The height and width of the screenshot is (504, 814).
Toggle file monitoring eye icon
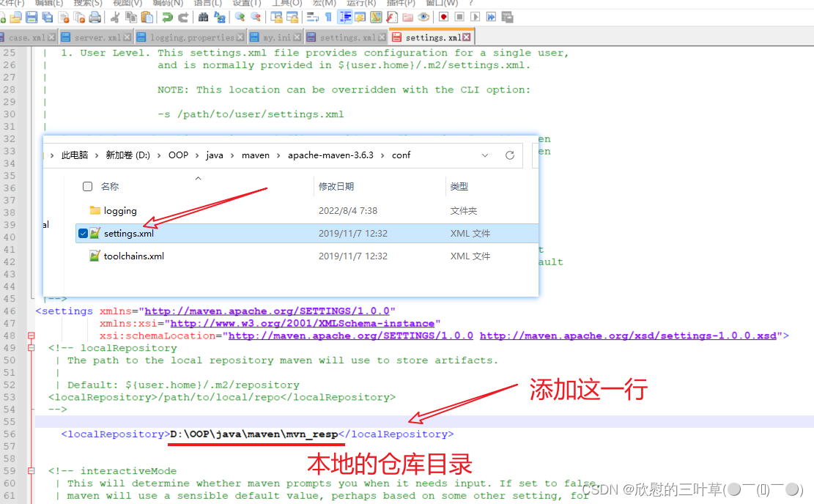[423, 17]
